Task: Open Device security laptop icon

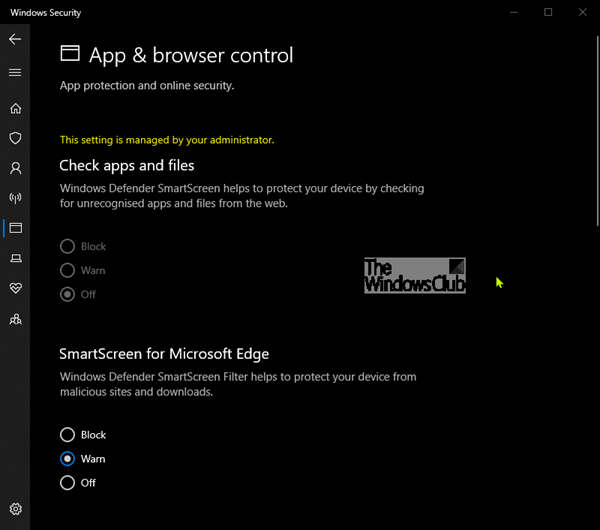Action: tap(15, 258)
